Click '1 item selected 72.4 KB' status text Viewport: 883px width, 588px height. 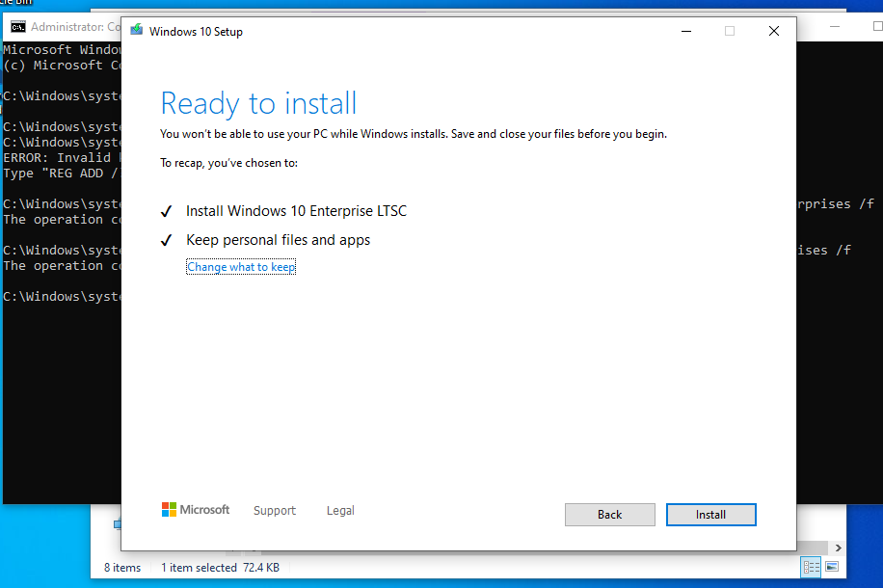[220, 568]
